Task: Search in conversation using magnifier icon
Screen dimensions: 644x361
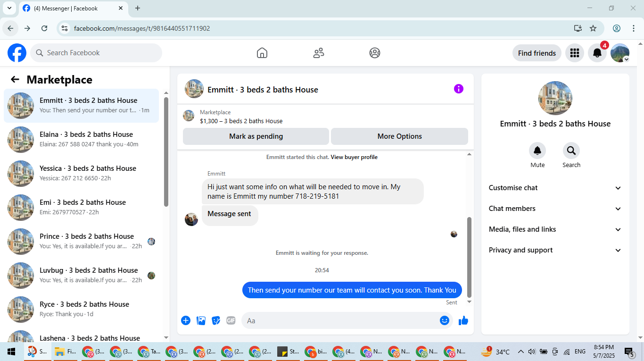Action: (571, 151)
